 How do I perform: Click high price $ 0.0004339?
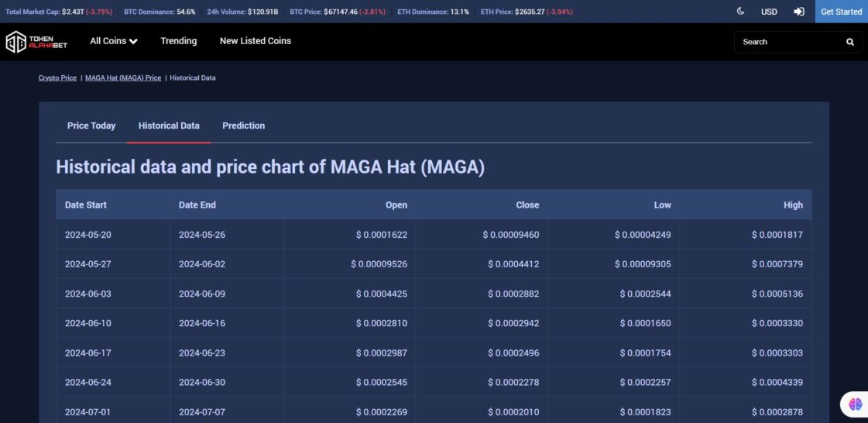[x=777, y=382]
